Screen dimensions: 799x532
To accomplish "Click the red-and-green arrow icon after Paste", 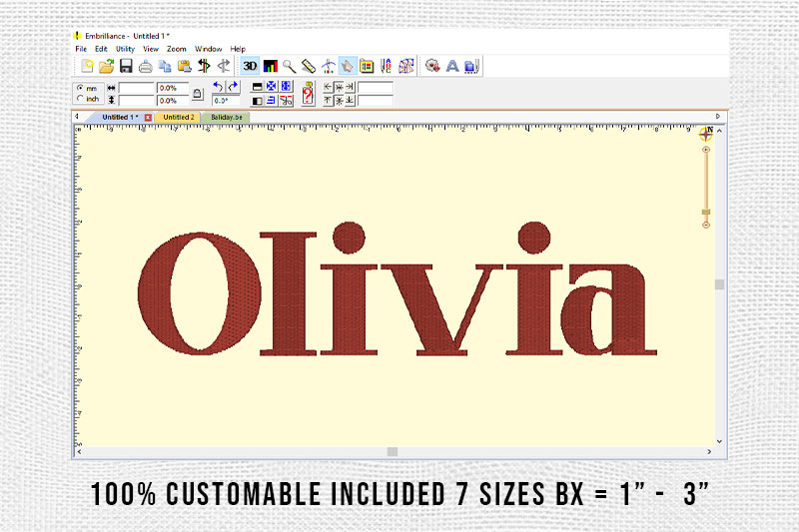I will coord(204,66).
